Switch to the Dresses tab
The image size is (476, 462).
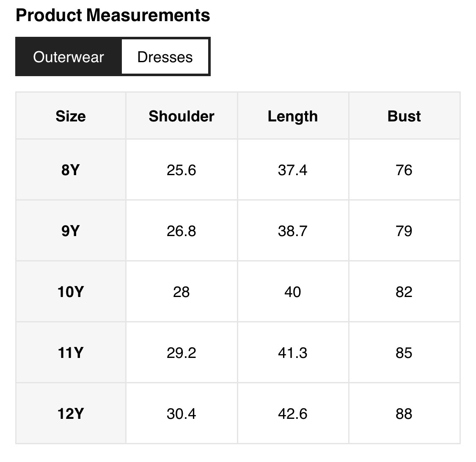coord(165,57)
